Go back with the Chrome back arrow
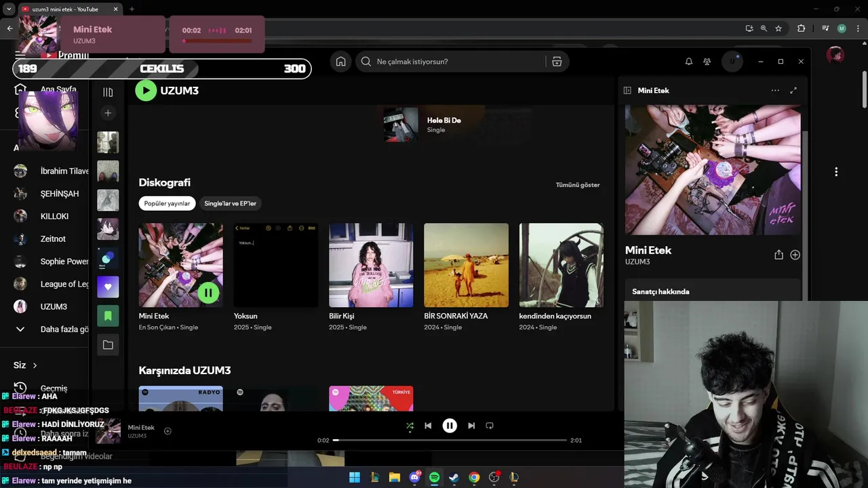 [x=9, y=28]
